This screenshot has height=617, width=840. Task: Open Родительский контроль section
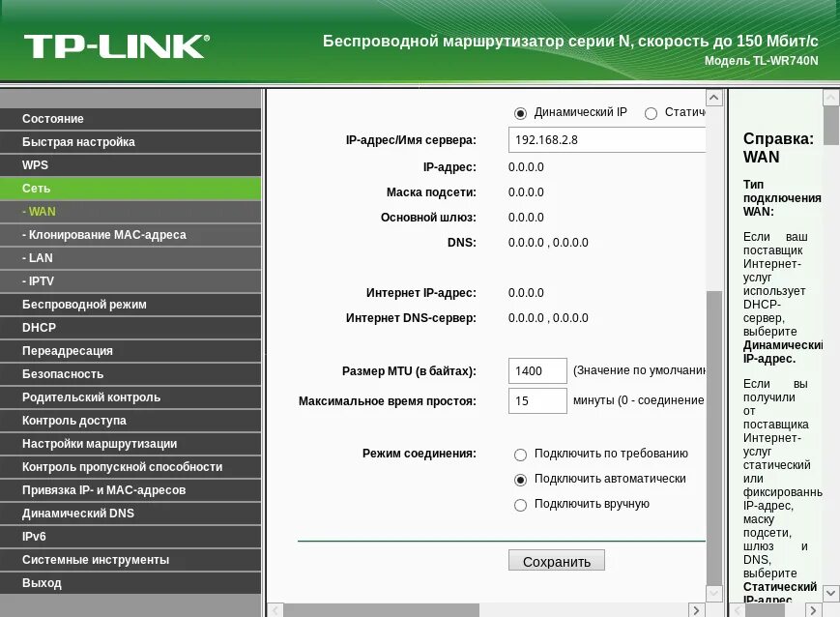(130, 397)
